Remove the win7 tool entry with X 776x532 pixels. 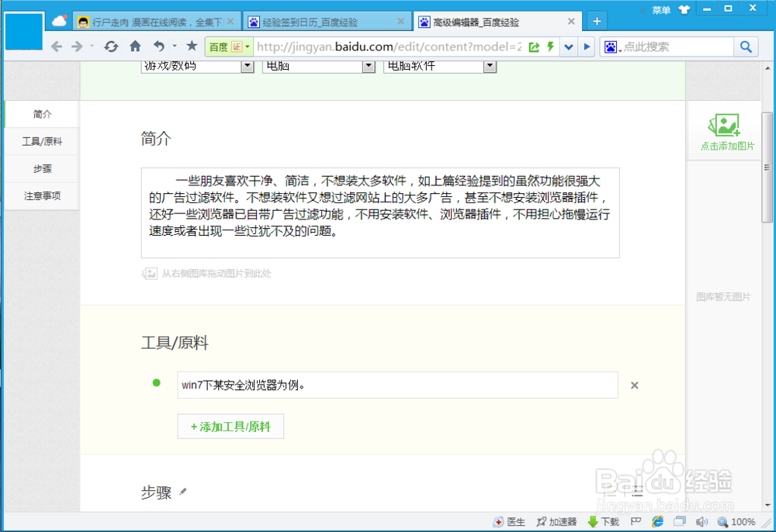[635, 385]
